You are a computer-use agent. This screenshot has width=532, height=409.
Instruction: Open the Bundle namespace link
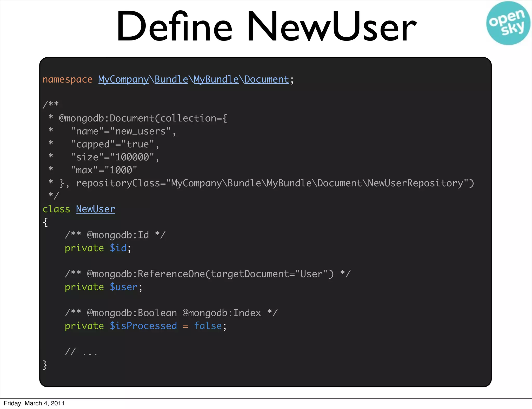pos(171,79)
